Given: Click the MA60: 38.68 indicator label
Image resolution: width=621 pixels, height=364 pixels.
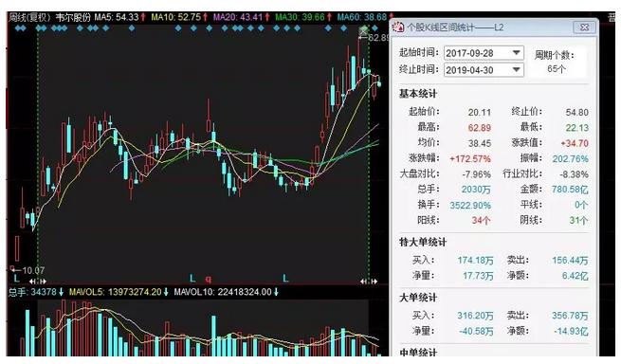Looking at the screenshot, I should point(361,17).
